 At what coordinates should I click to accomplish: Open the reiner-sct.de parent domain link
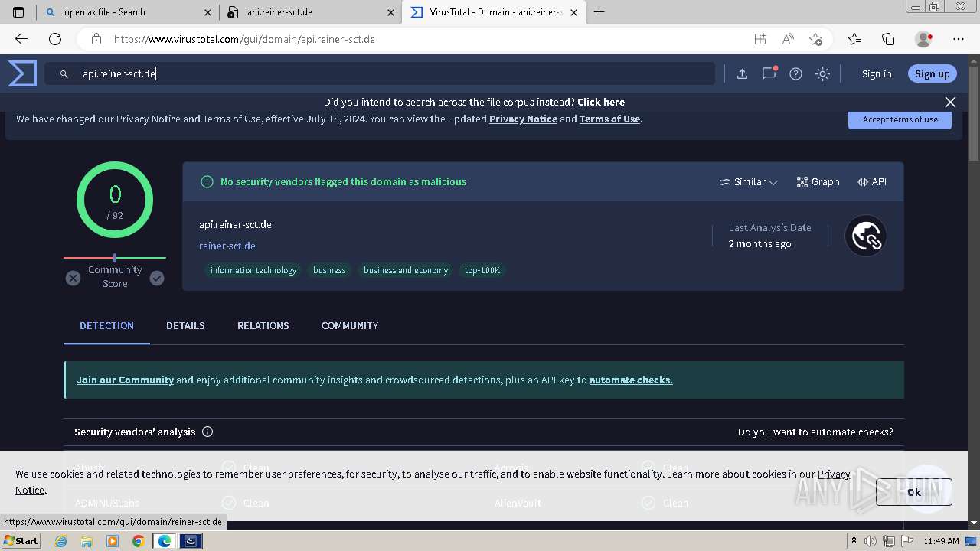point(227,246)
